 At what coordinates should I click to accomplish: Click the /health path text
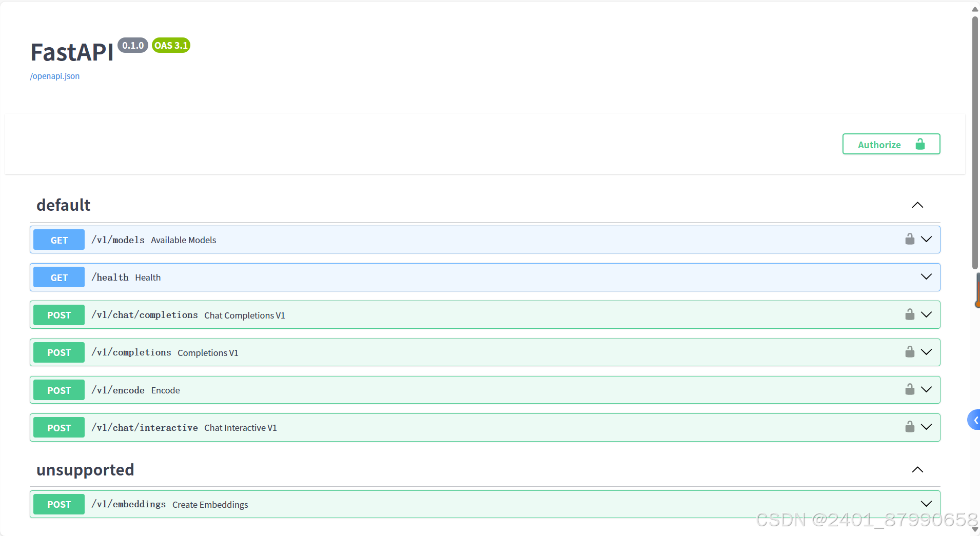pos(110,277)
